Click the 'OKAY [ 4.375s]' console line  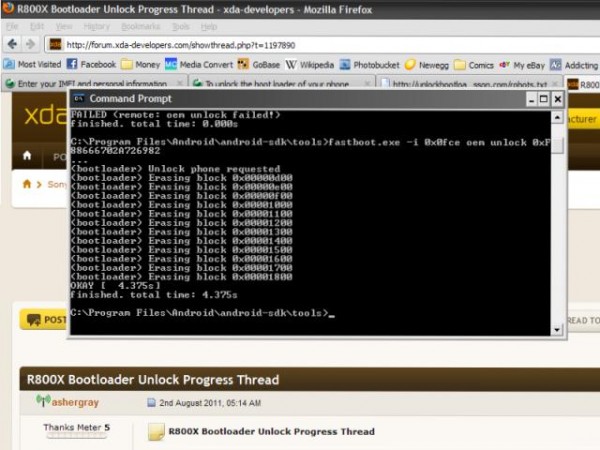(116, 285)
